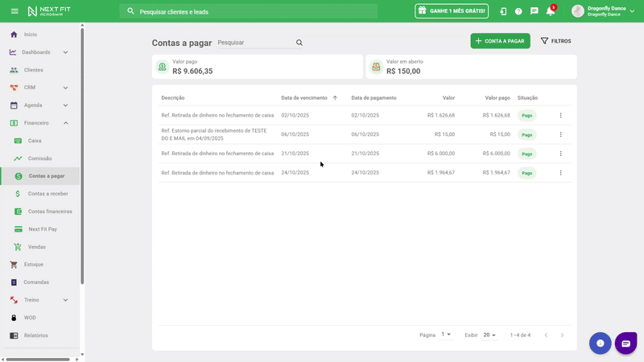Expand the CRM menu

pos(65,88)
